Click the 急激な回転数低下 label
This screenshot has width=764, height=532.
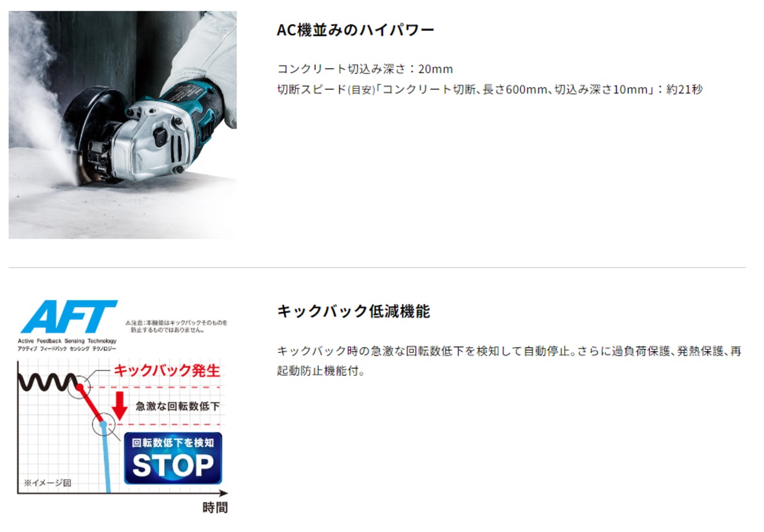click(178, 406)
